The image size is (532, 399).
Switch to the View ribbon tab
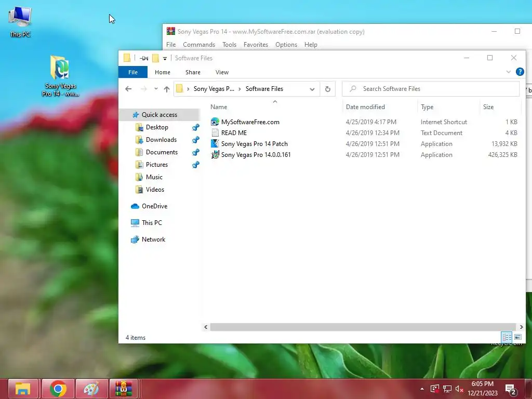point(222,72)
